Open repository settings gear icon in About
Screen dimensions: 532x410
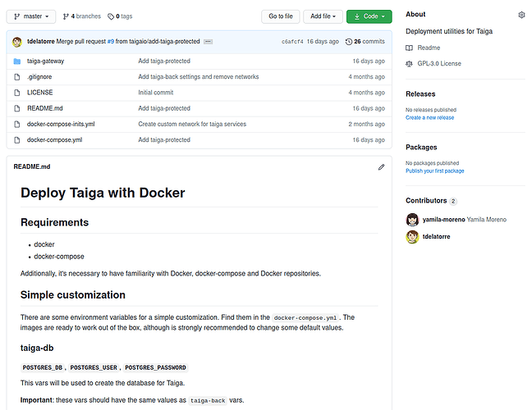pos(521,15)
